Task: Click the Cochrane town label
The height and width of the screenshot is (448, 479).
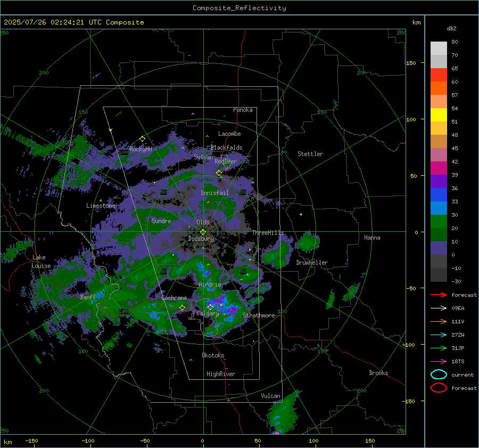Action: point(174,298)
